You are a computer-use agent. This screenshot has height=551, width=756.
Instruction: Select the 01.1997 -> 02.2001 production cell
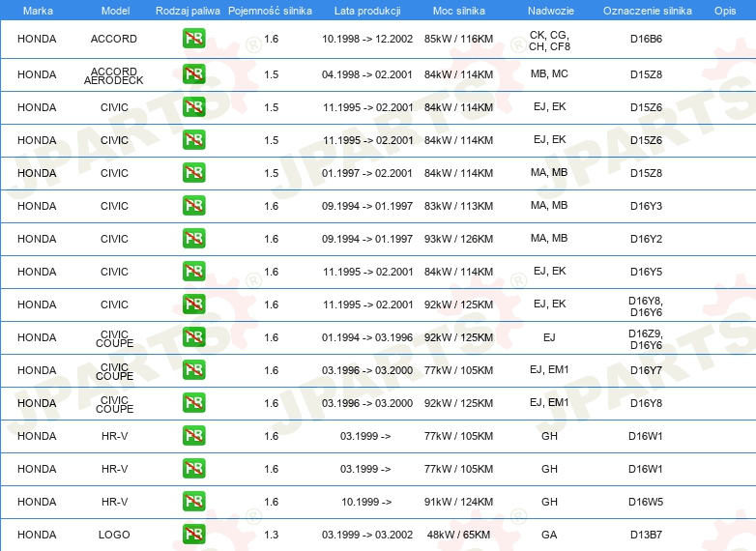click(x=367, y=173)
